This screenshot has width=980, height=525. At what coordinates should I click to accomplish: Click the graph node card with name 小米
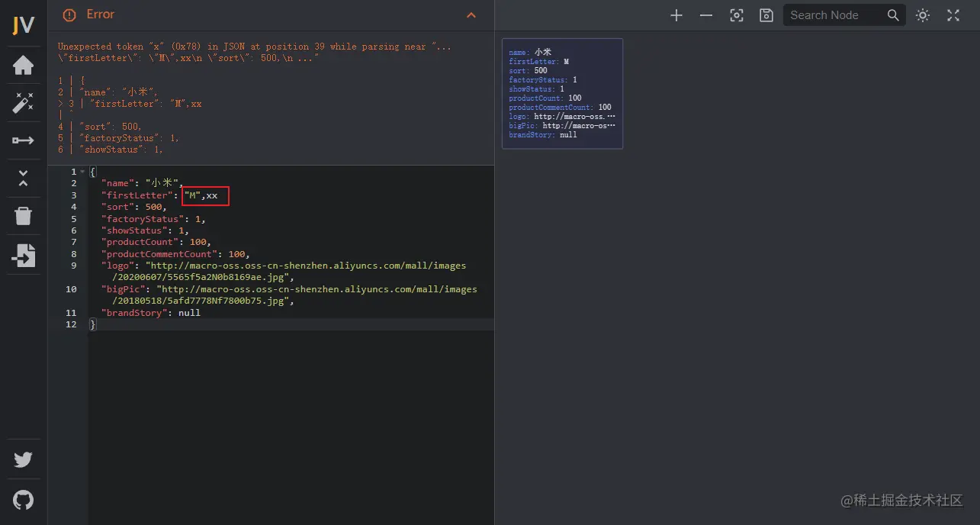[x=562, y=93]
